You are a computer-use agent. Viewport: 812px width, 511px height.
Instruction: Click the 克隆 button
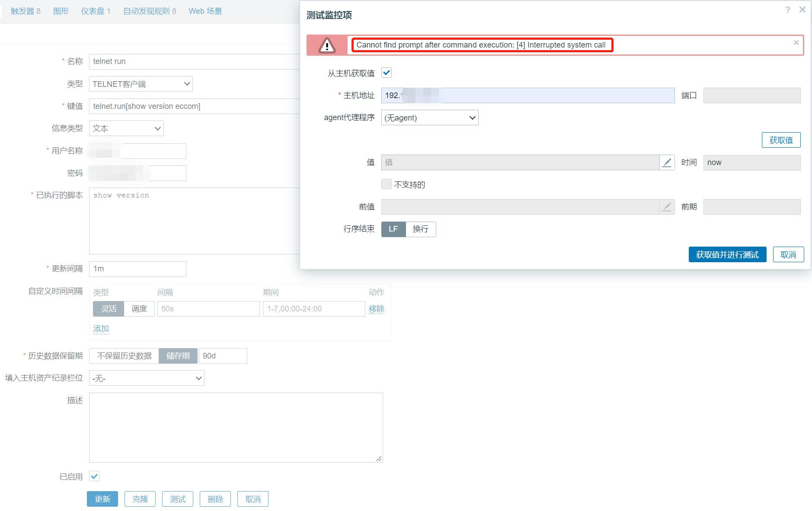[x=140, y=499]
